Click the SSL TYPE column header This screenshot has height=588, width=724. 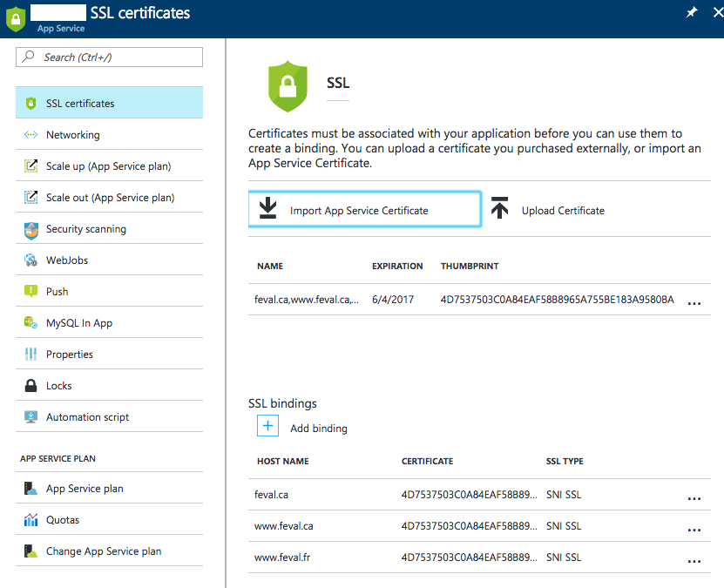pos(565,461)
